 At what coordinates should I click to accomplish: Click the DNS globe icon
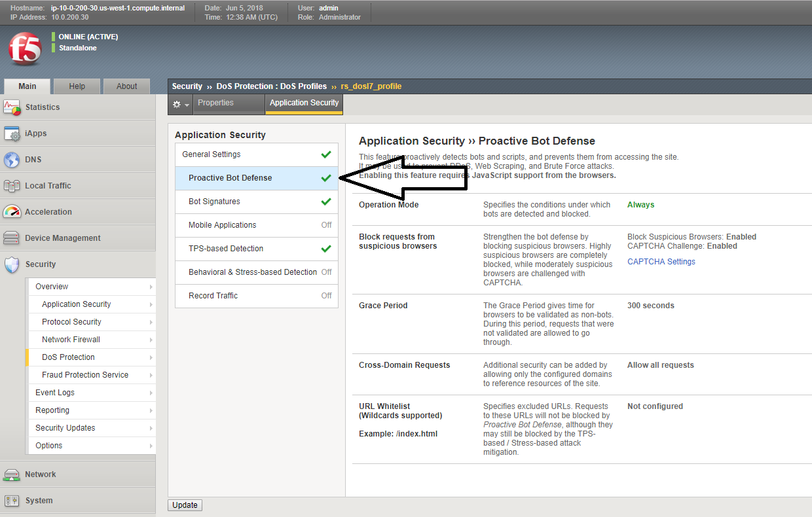[12, 160]
